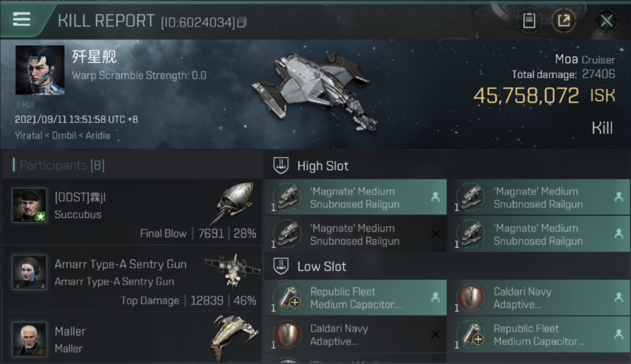The width and height of the screenshot is (631, 364).
Task: Select the Amarr Type-A Sentry Gun portrait
Action: (30, 272)
